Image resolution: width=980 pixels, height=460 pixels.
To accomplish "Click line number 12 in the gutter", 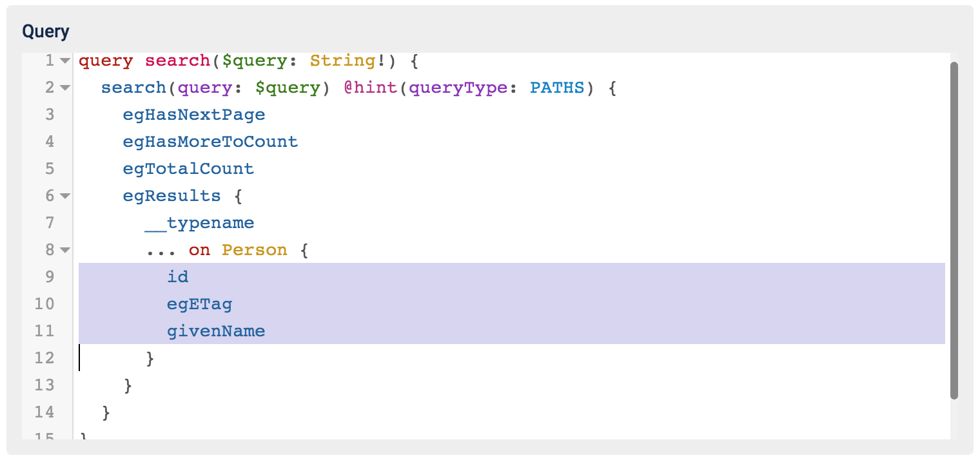I will point(44,359).
